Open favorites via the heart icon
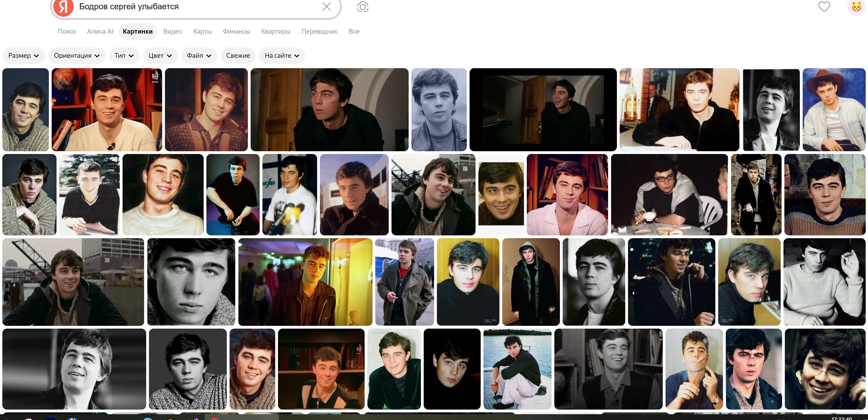 [824, 6]
